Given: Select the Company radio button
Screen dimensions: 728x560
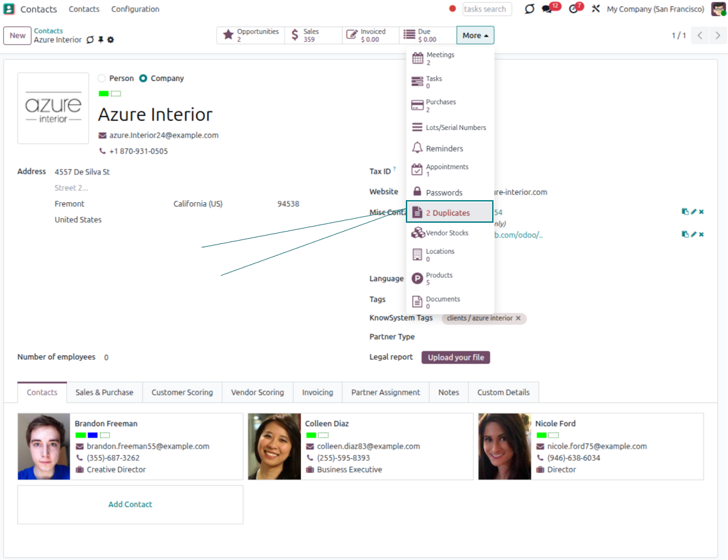Looking at the screenshot, I should 143,79.
